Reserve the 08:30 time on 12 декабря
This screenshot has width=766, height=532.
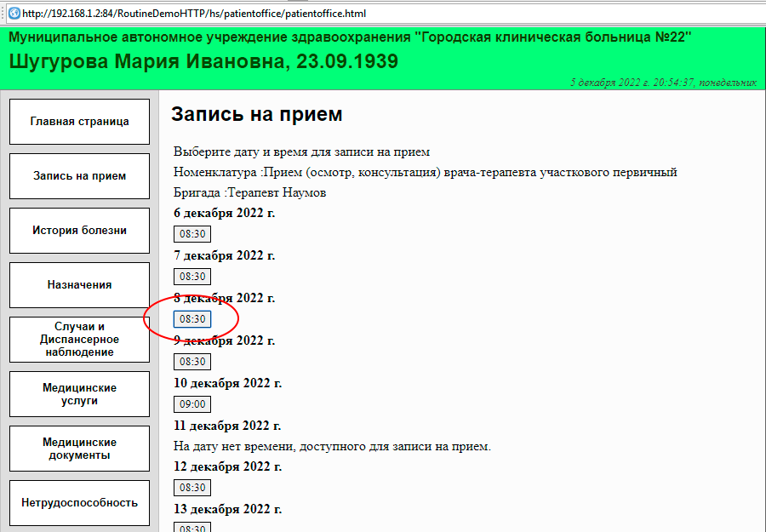coord(192,488)
